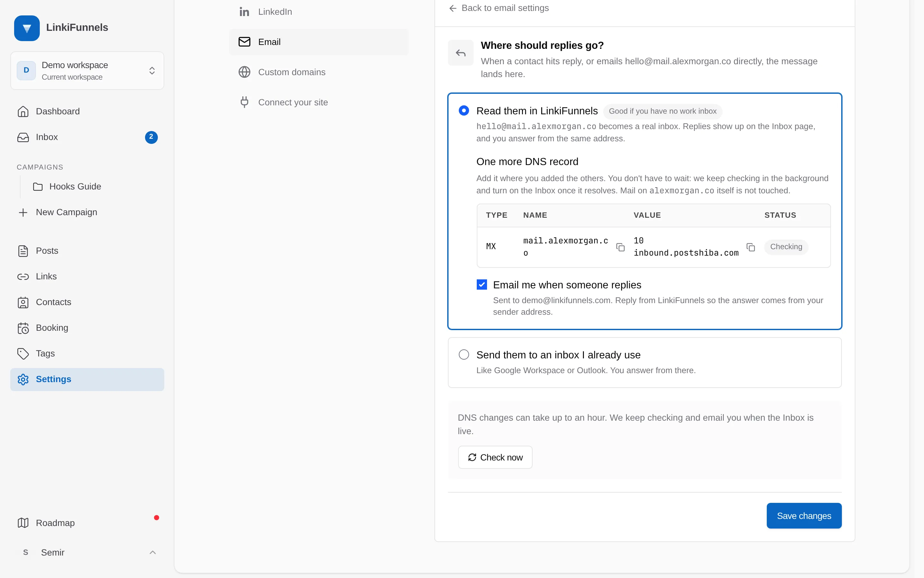Click the Demo workspace avatar D
This screenshot has height=578, width=924.
pyautogui.click(x=26, y=70)
